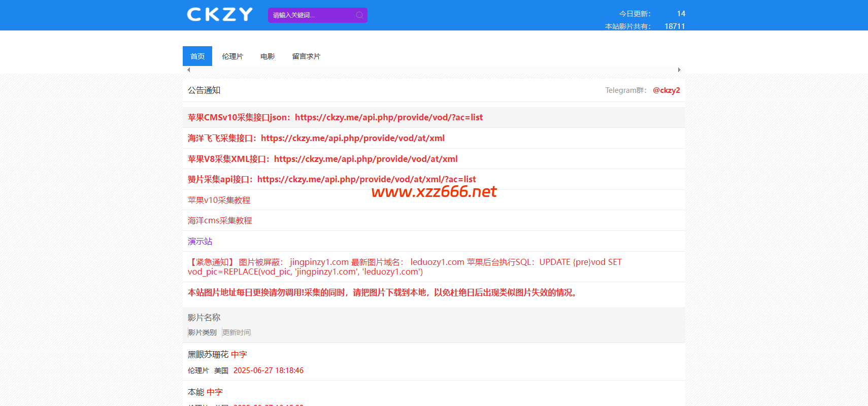Open the 苹果v10采集教程 tutorial

(x=219, y=200)
